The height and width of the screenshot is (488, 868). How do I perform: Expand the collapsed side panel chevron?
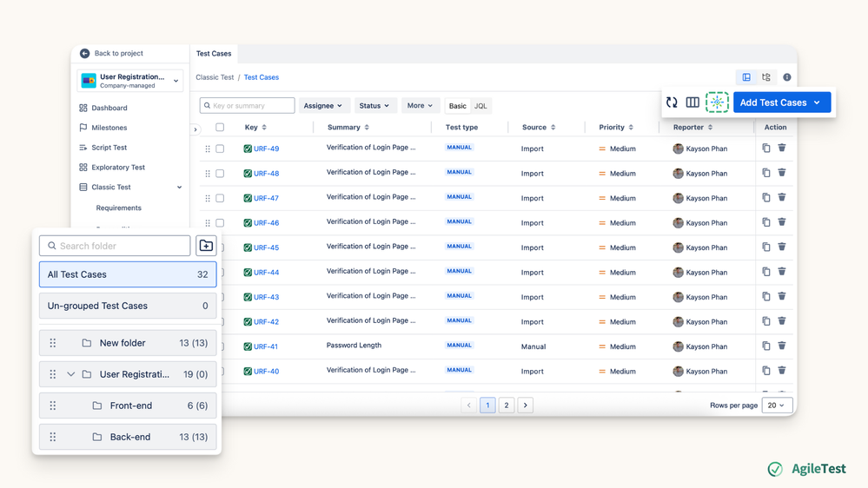pyautogui.click(x=195, y=129)
